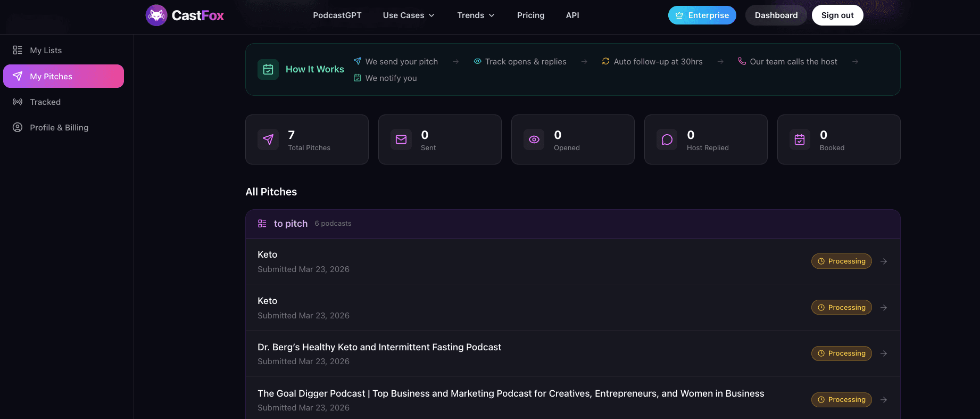
Task: Open Profile & Billing in sidebar
Action: [x=59, y=128]
